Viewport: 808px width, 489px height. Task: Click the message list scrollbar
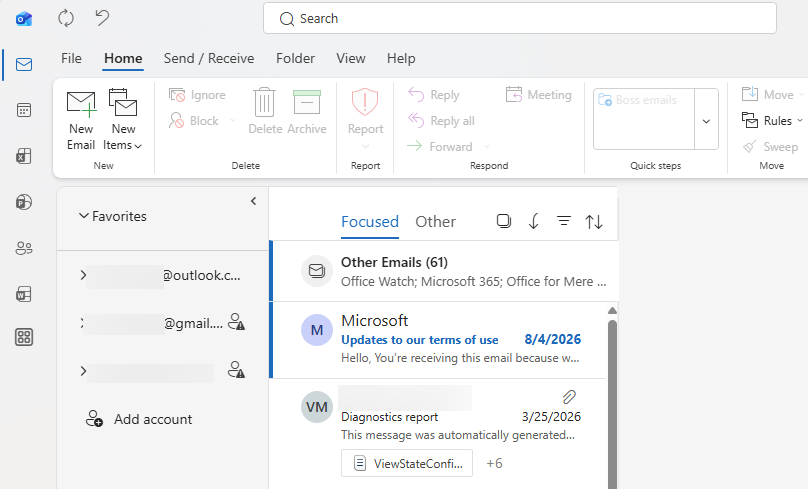[612, 404]
